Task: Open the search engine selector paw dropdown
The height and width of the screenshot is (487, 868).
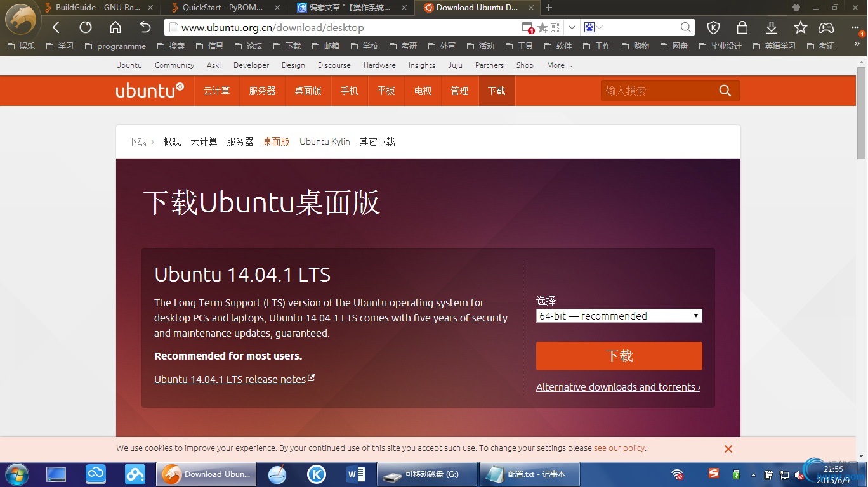Action: tap(593, 27)
